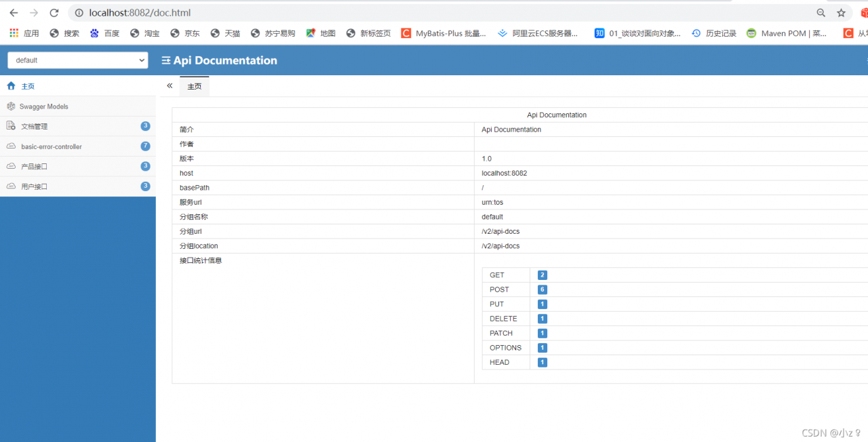The height and width of the screenshot is (442, 868).
Task: Open the default group dropdown
Action: (x=77, y=60)
